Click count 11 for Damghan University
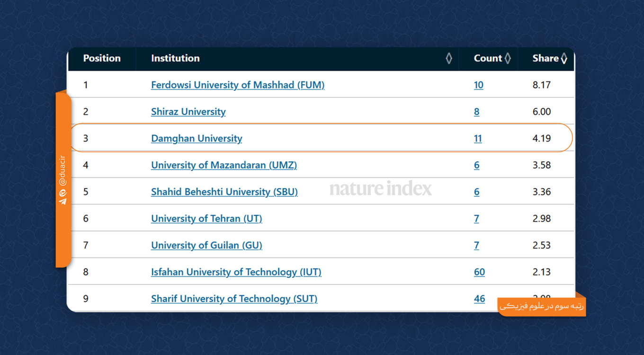The height and width of the screenshot is (355, 644). pos(478,138)
